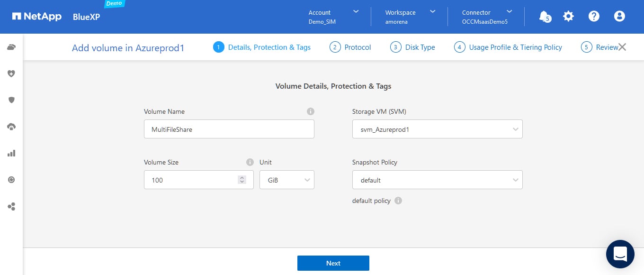Open the settings gear icon
The width and height of the screenshot is (644, 275).
click(568, 16)
